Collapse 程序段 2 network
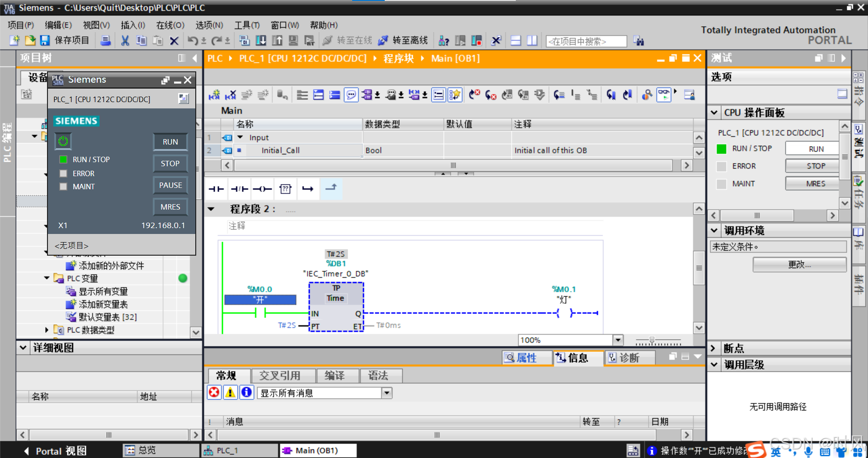This screenshot has width=868, height=458. [x=211, y=209]
